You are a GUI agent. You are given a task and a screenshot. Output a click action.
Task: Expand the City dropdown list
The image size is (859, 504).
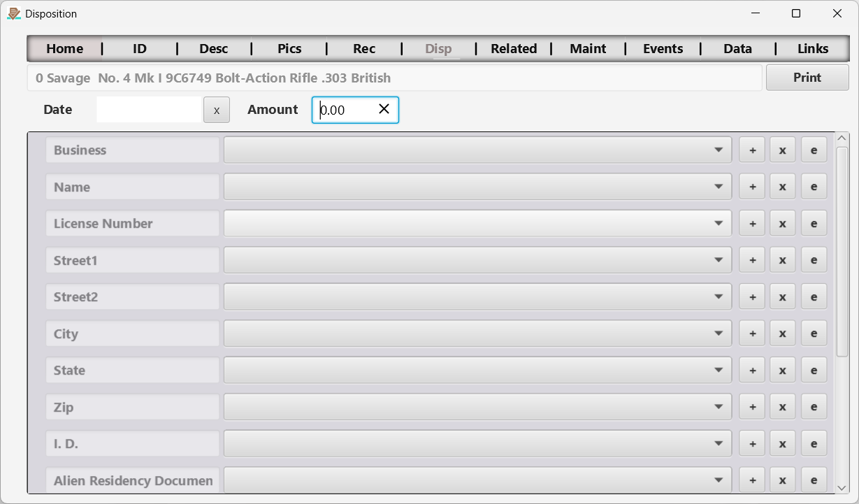click(x=477, y=333)
